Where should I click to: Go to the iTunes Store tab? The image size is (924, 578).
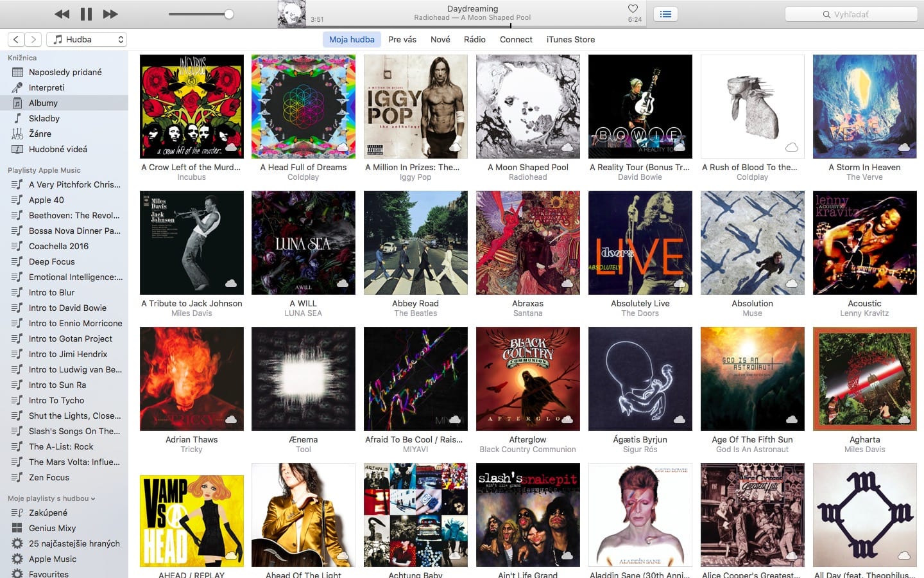570,40
